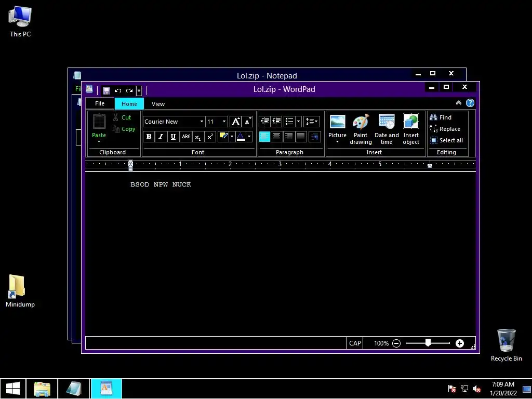This screenshot has height=399, width=532.
Task: Justify the text
Action: pos(301,137)
